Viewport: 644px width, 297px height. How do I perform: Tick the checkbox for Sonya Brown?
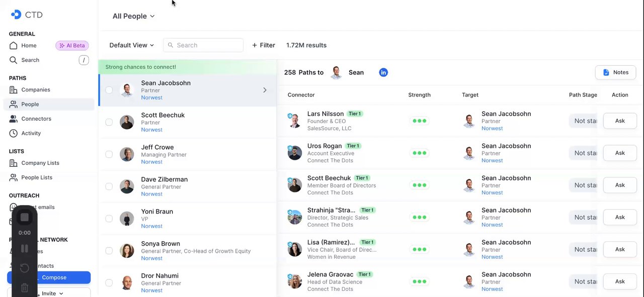coord(109,251)
